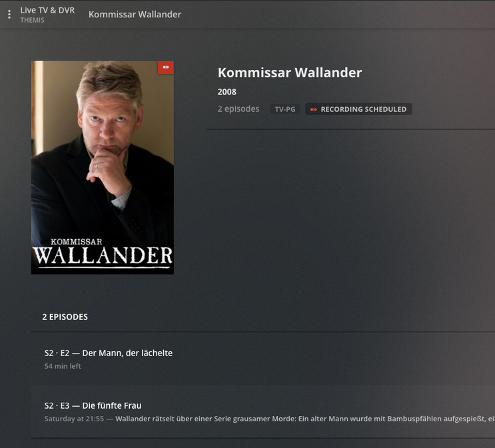
Task: Click the Die fünfte Frau episode description text
Action: point(305,419)
